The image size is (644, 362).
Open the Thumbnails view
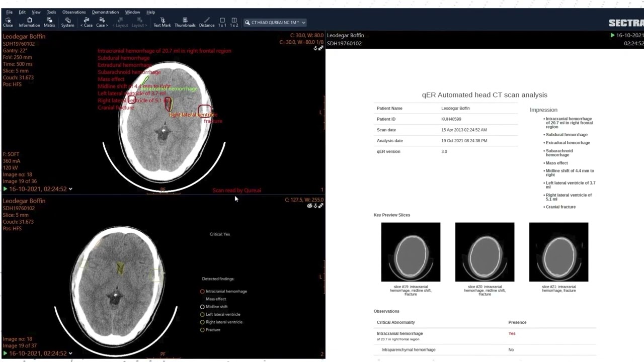pyautogui.click(x=185, y=22)
